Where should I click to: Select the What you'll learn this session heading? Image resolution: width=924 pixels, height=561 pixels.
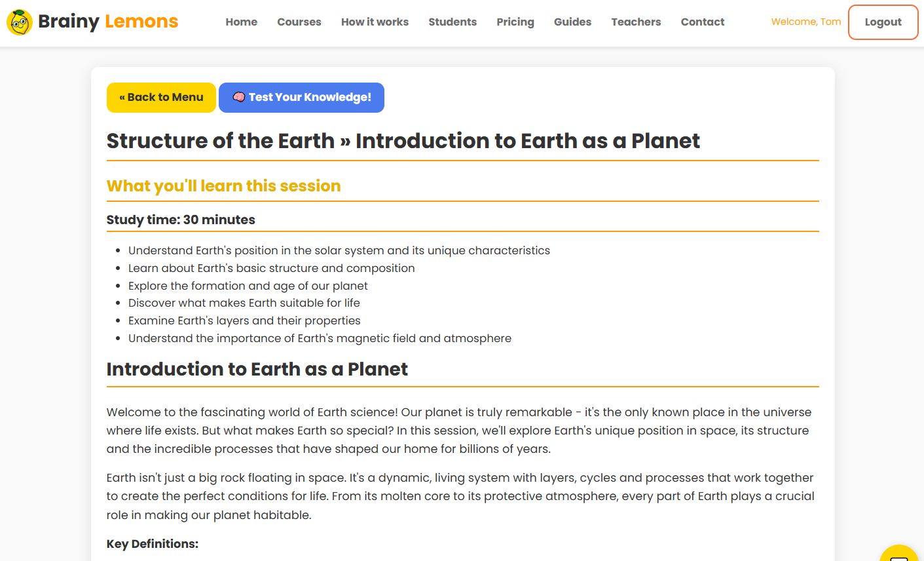click(223, 185)
